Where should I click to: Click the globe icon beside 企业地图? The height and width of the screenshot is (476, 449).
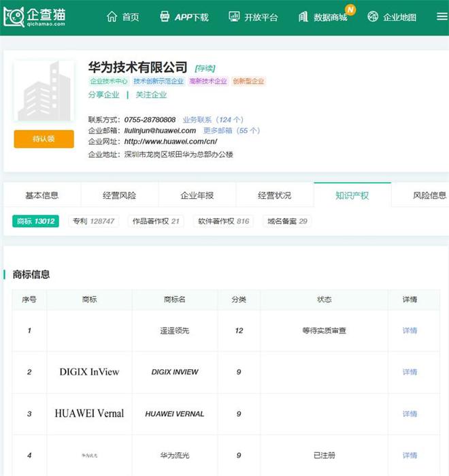373,16
